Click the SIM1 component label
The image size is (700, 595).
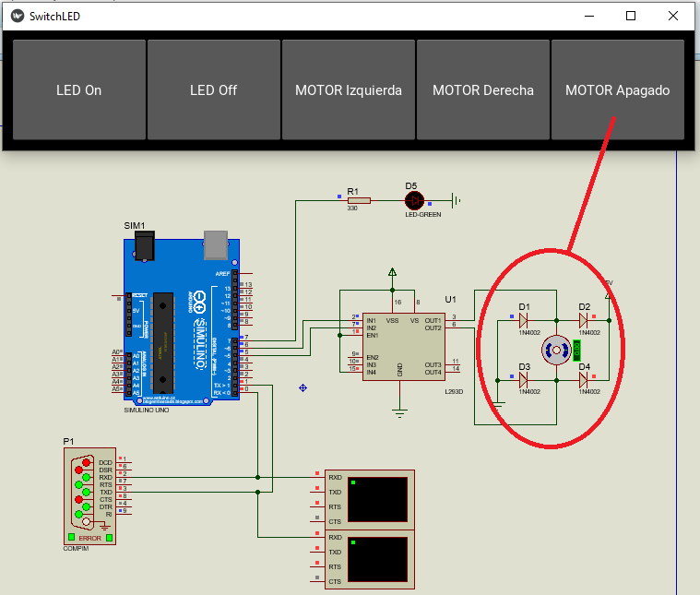pos(135,226)
